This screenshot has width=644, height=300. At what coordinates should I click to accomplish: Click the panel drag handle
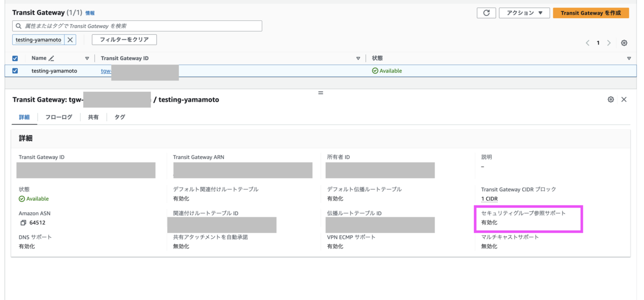coord(321,93)
